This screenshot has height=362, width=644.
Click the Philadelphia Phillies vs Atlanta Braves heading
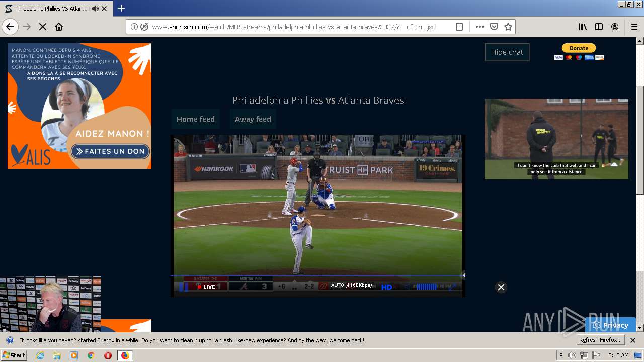click(x=318, y=100)
